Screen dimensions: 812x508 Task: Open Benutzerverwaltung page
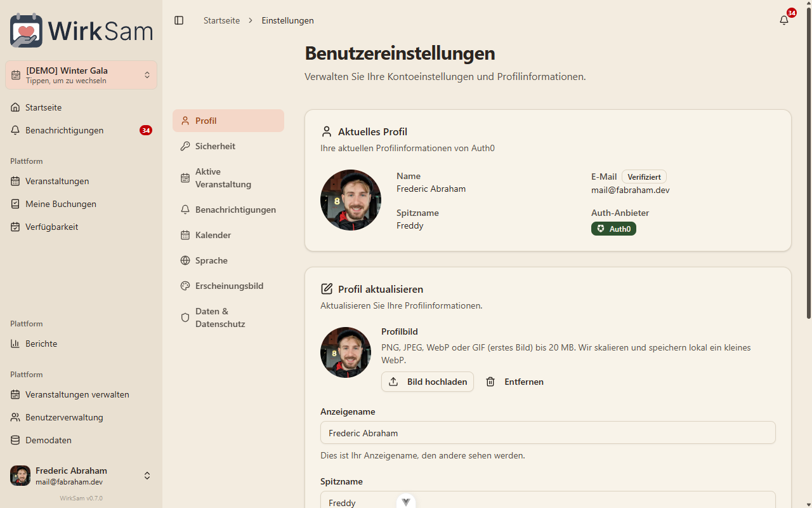point(81,417)
